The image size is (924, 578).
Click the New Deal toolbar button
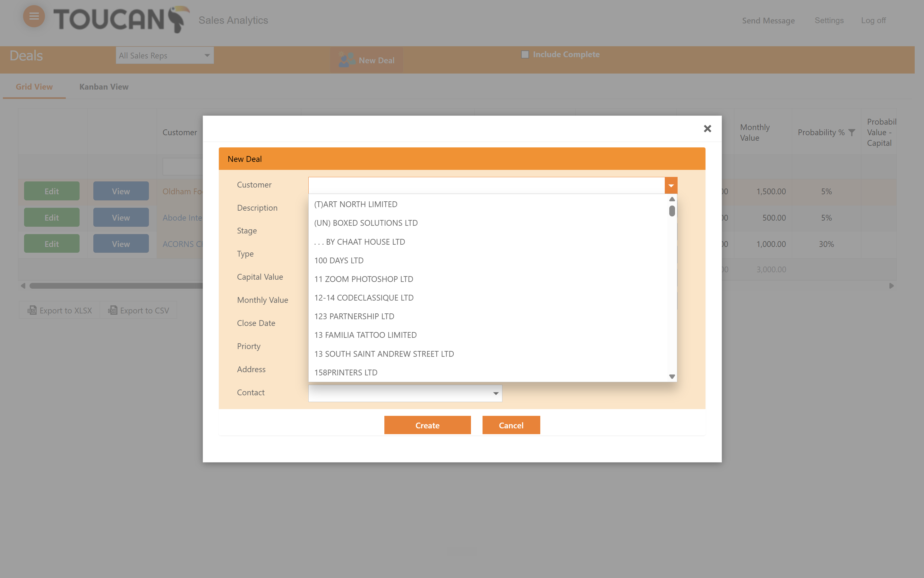[366, 60]
